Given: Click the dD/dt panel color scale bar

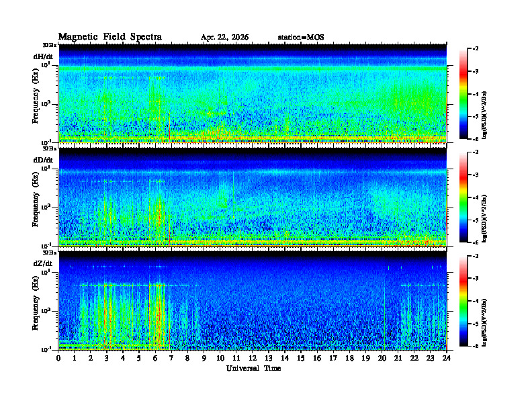Looking at the screenshot, I should pyautogui.click(x=463, y=197).
